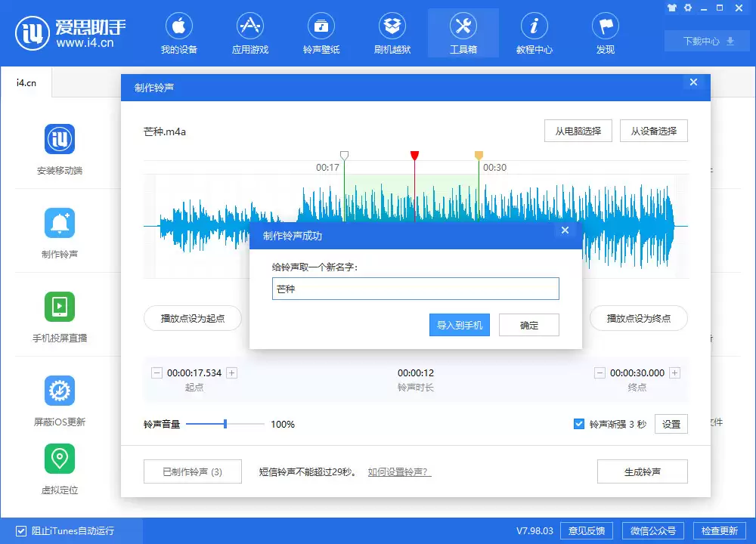Click the 微信公众号 WeChat account button
The image size is (756, 544).
click(x=653, y=531)
